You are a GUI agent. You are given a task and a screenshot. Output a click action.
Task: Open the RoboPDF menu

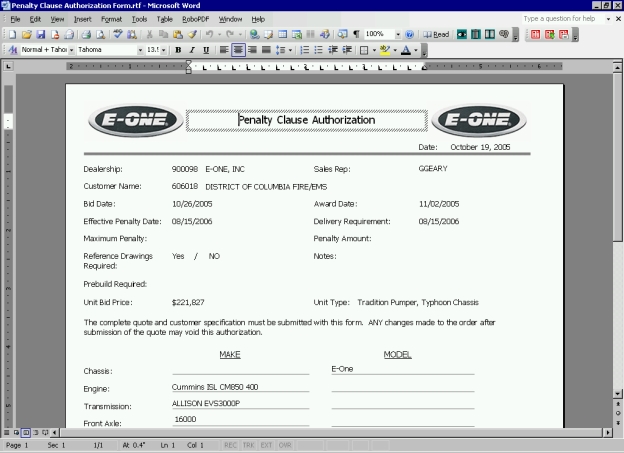click(x=195, y=19)
